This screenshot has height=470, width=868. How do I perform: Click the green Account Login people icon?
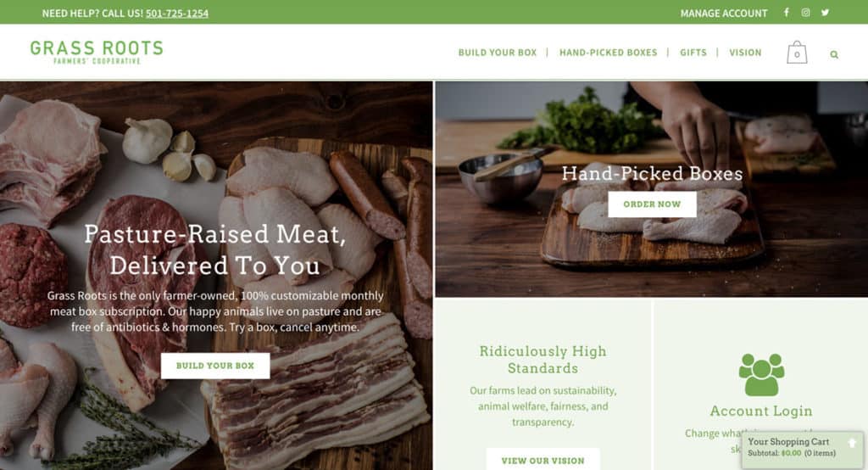[761, 375]
